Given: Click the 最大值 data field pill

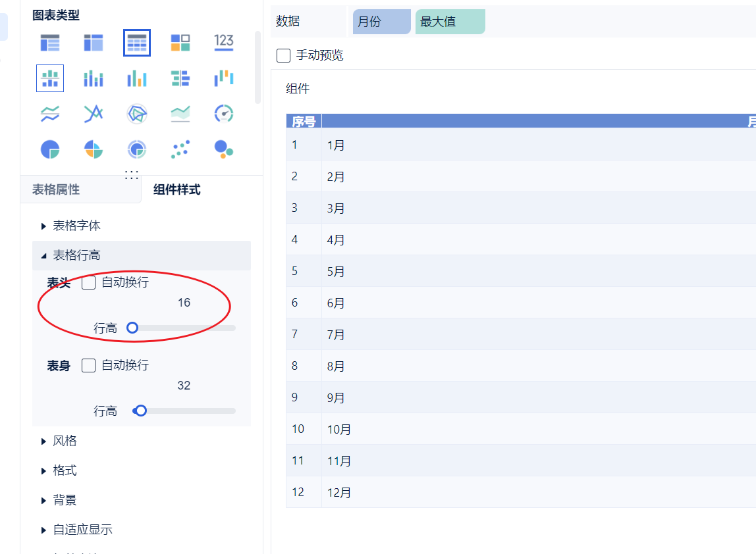Looking at the screenshot, I should (x=450, y=22).
